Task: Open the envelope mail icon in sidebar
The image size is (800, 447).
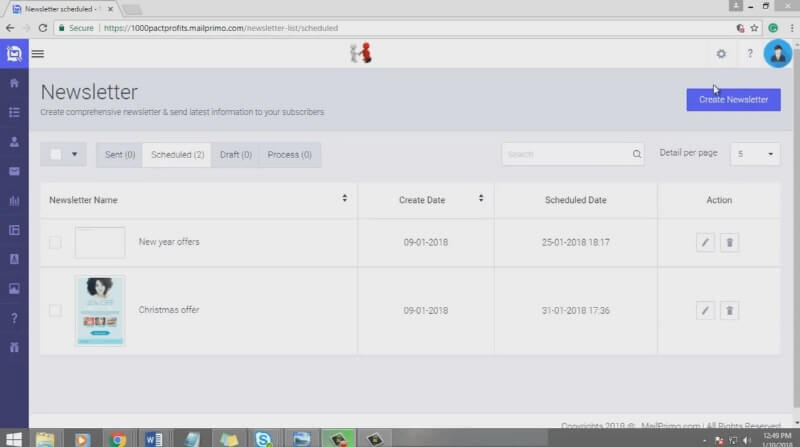Action: [14, 171]
